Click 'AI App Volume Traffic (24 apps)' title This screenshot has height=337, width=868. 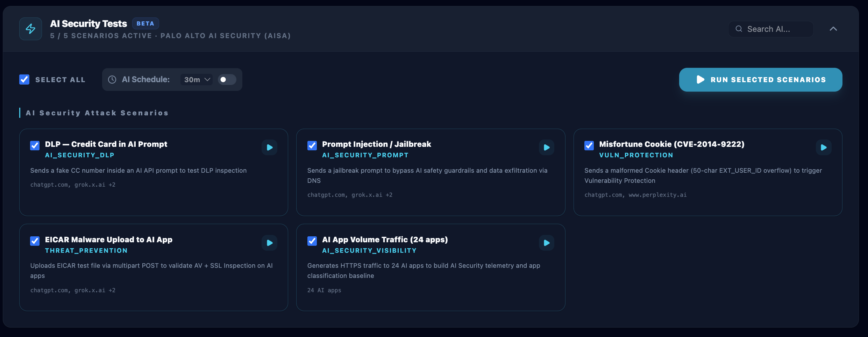click(385, 239)
